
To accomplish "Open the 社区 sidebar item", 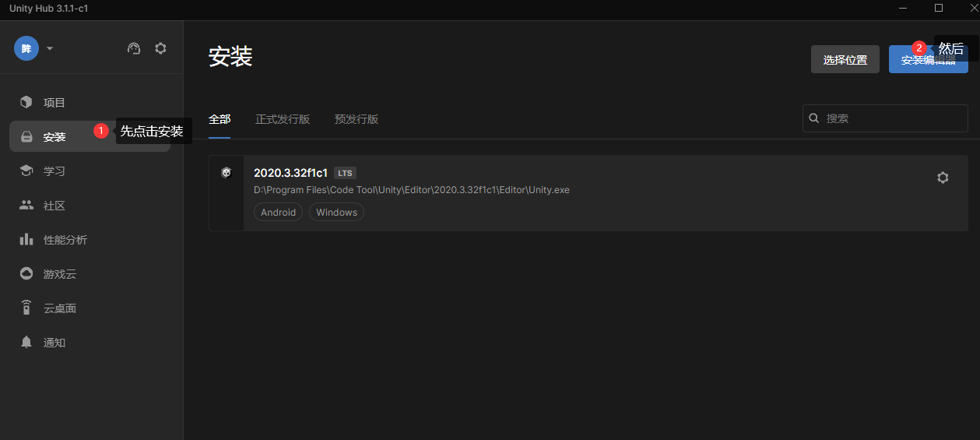I will [90, 205].
